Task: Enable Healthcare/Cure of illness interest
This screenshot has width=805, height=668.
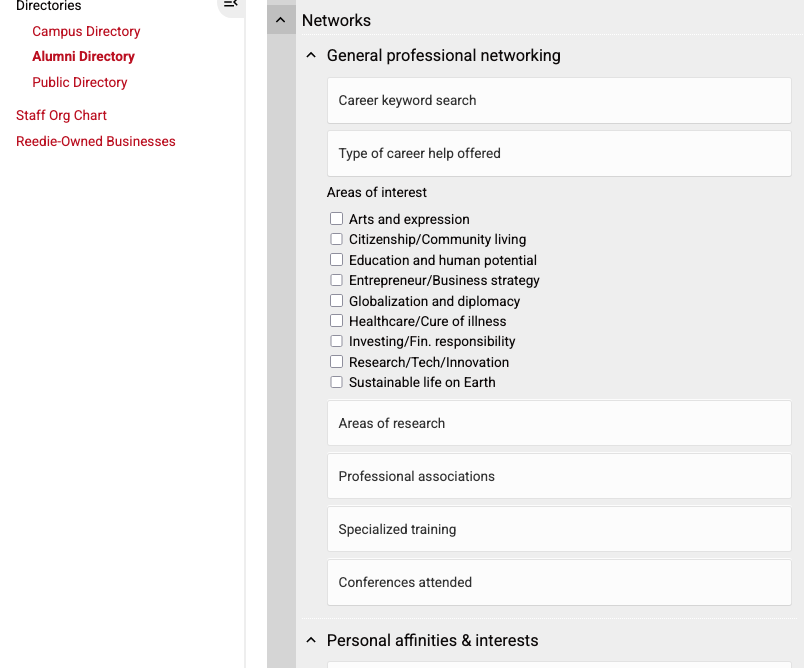Action: coord(337,321)
